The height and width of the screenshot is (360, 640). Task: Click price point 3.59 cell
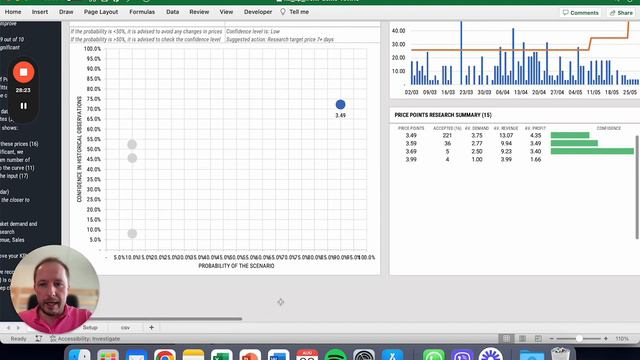(411, 143)
